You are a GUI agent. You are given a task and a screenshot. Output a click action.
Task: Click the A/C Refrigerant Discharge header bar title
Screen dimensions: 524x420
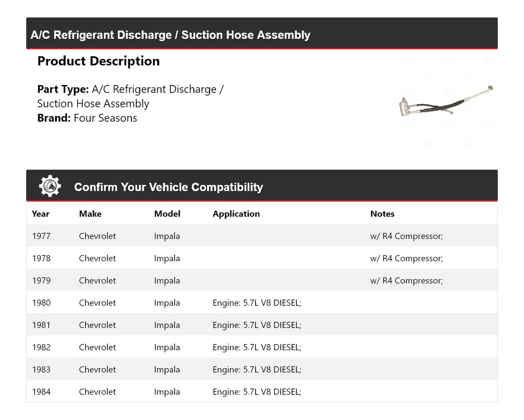170,35
